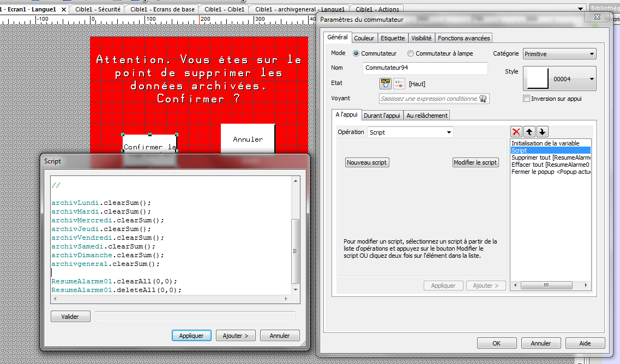Screen dimensions: 620x364
Task: Click the Nom field containing Commutateur94
Action: tap(425, 68)
